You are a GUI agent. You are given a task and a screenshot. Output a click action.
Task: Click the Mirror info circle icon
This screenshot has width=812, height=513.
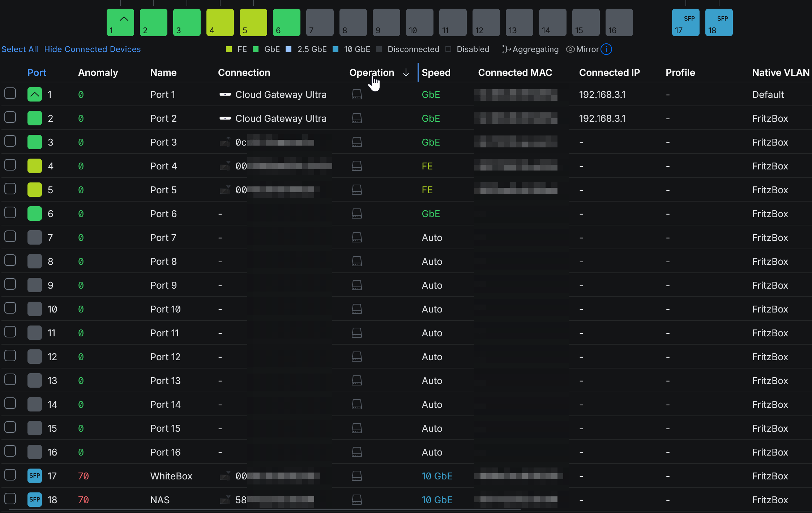click(606, 49)
